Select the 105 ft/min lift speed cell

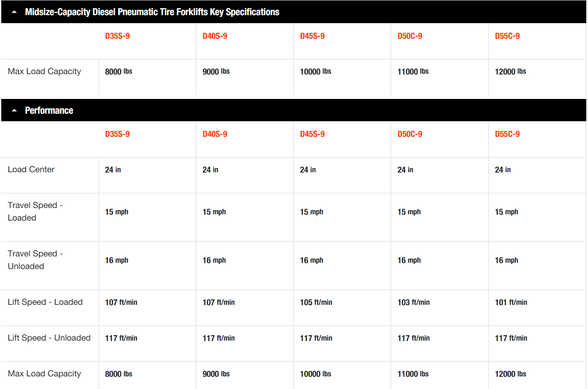[316, 303]
